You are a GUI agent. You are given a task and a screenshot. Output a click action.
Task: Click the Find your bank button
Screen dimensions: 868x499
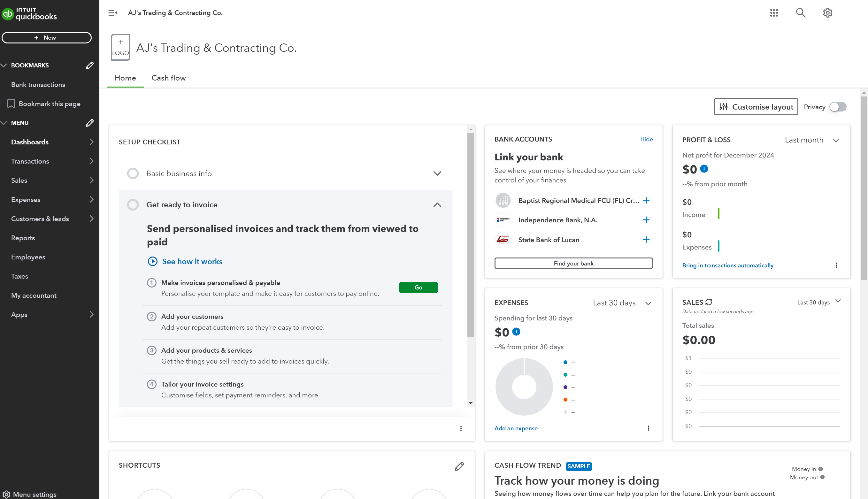click(x=573, y=263)
